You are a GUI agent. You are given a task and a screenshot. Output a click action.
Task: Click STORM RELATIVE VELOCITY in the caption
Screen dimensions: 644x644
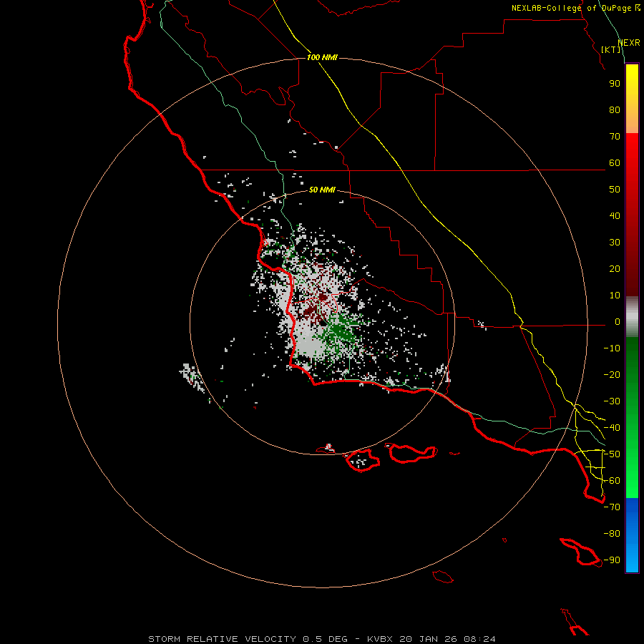pyautogui.click(x=222, y=639)
